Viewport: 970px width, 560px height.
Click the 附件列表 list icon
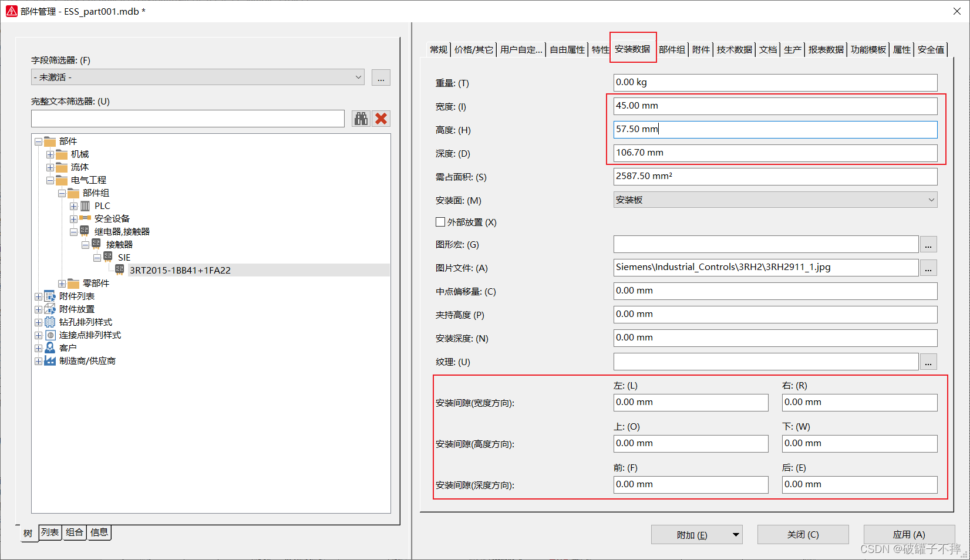click(50, 296)
